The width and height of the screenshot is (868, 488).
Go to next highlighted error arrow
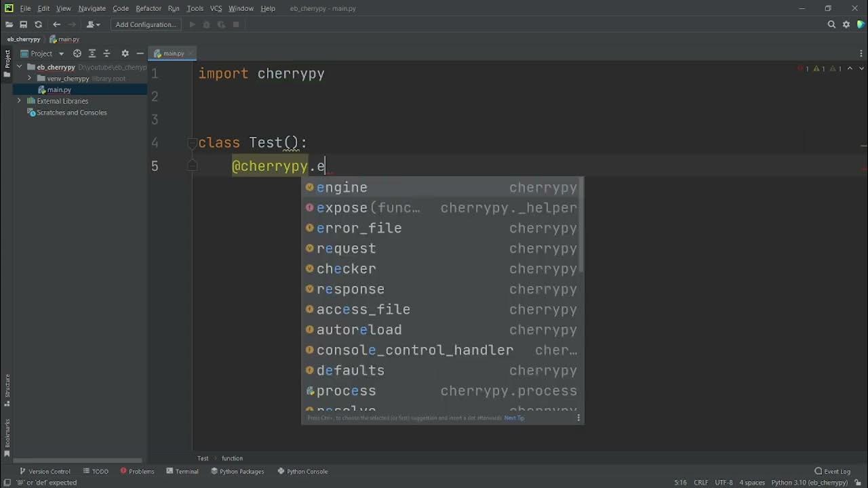862,68
